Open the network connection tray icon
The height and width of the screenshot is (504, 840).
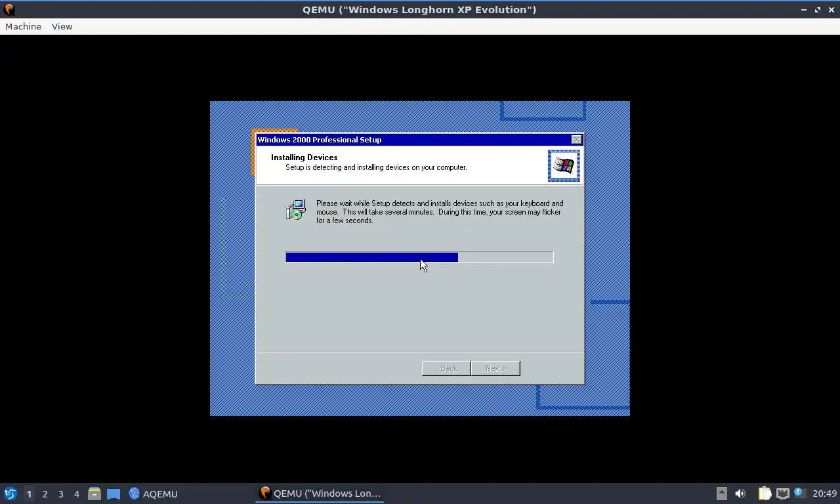pos(782,493)
